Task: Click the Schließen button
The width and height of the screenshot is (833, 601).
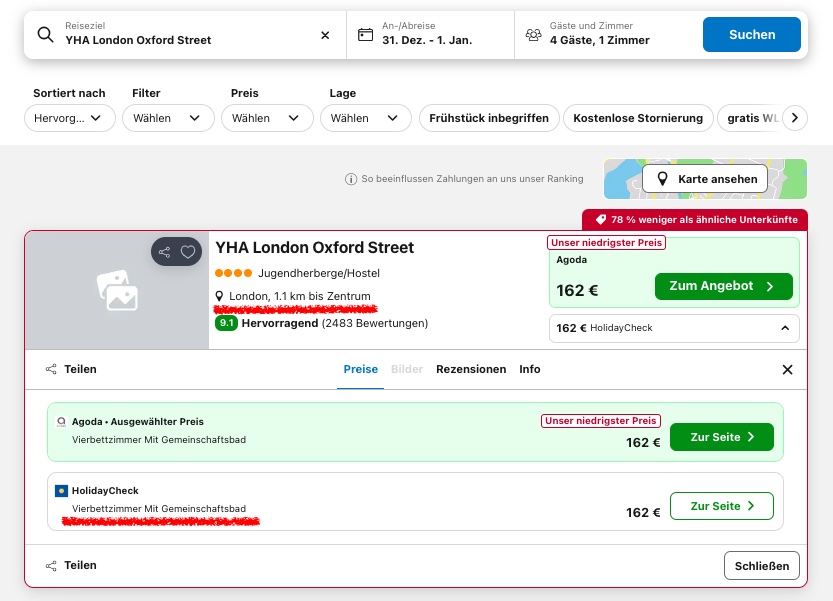Action: pos(762,566)
